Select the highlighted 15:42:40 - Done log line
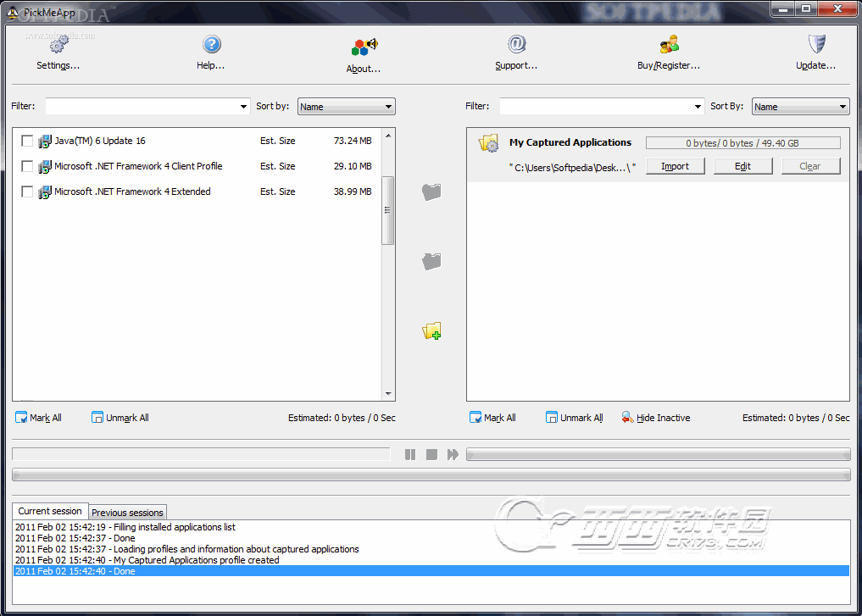Image resolution: width=862 pixels, height=616 pixels. 431,571
